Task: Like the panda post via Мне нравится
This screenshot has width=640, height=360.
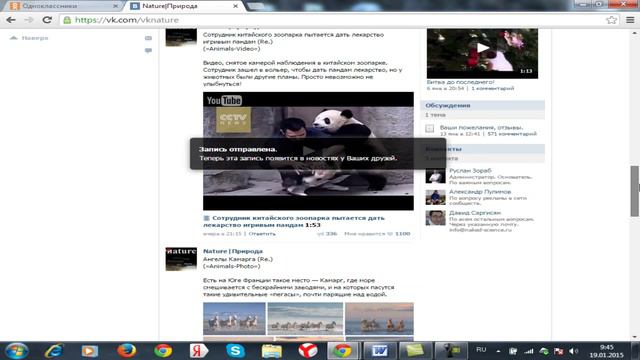Action: click(x=377, y=234)
